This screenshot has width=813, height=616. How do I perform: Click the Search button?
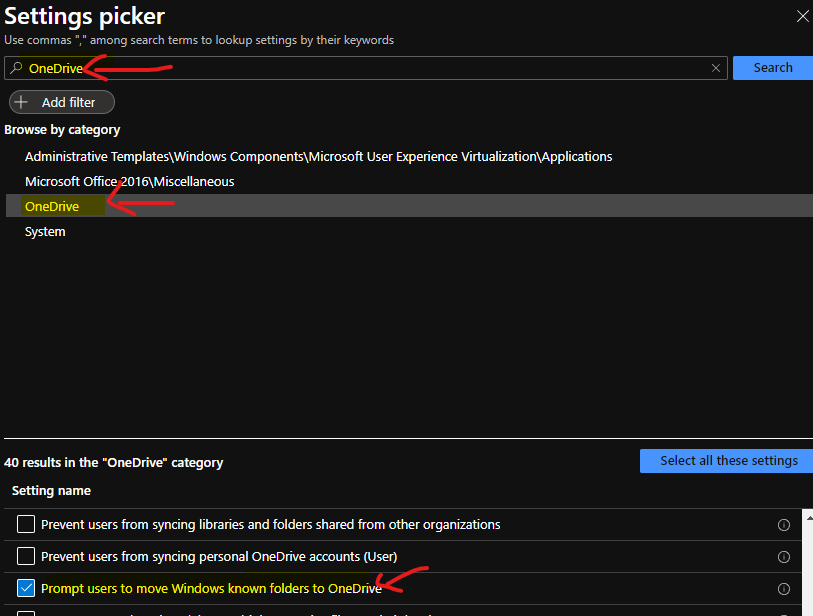773,68
